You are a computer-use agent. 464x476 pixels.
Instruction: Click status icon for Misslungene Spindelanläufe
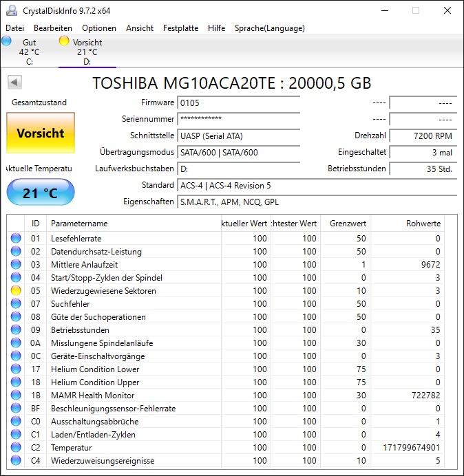point(16,343)
